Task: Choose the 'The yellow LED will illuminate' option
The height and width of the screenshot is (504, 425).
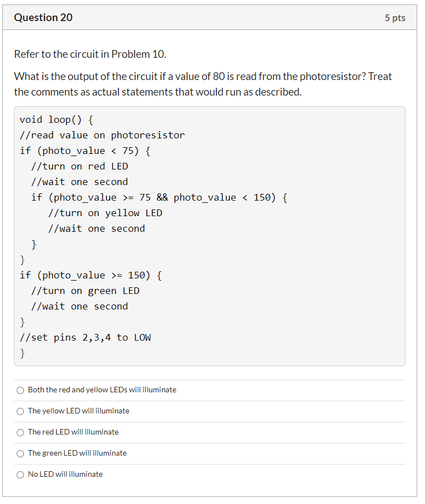Action: [20, 411]
